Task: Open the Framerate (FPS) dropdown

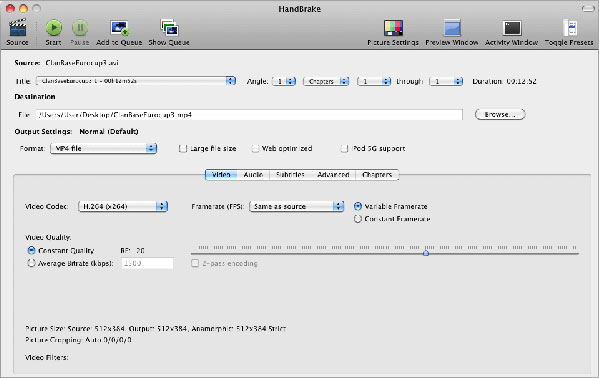Action: click(296, 206)
